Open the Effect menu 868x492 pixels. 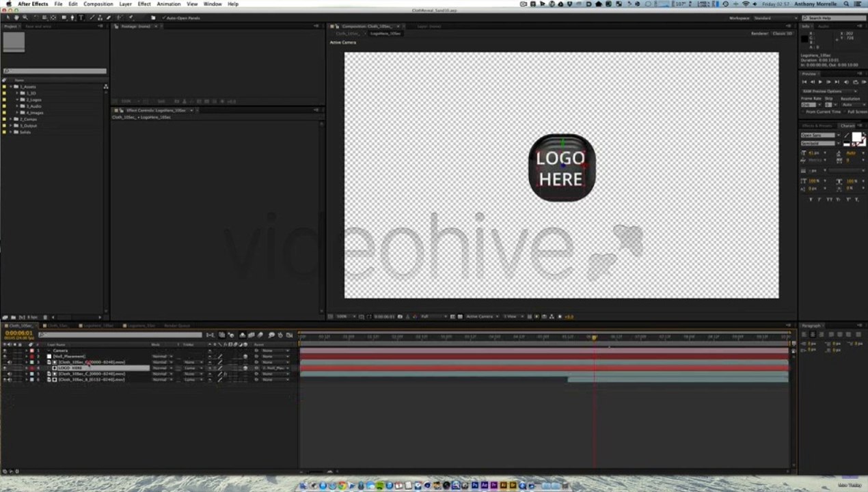point(144,4)
